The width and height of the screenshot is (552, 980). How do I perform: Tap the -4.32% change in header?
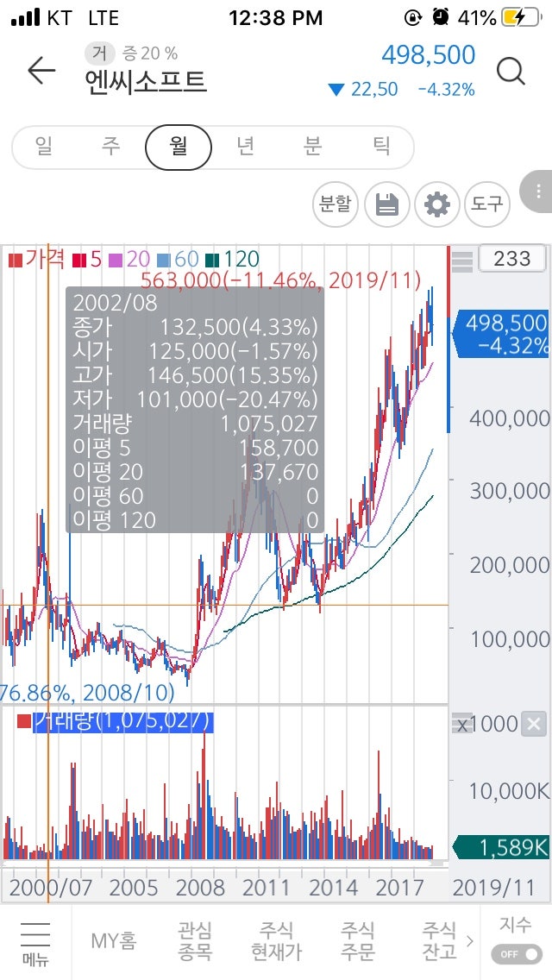tap(447, 90)
